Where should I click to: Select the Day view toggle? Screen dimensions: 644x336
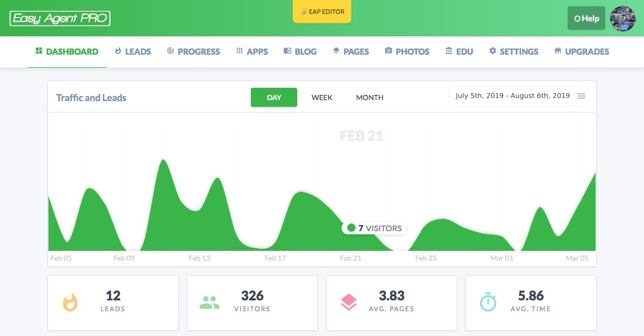click(x=274, y=98)
